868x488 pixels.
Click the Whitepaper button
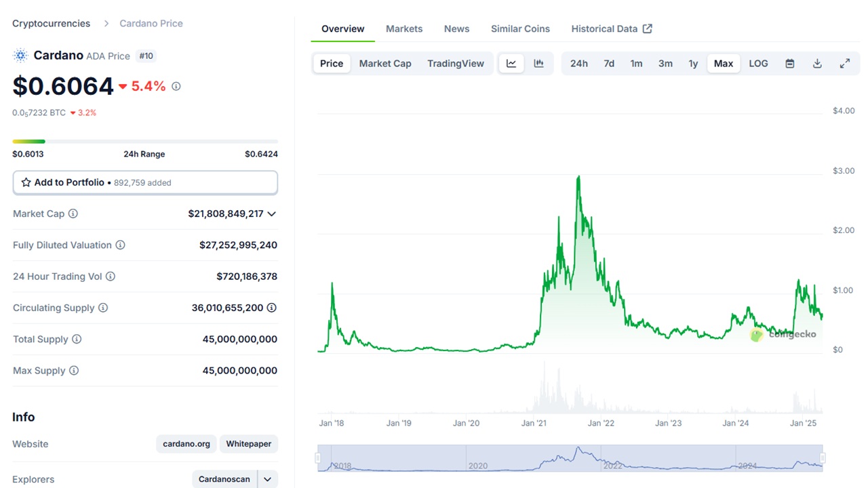coord(248,444)
